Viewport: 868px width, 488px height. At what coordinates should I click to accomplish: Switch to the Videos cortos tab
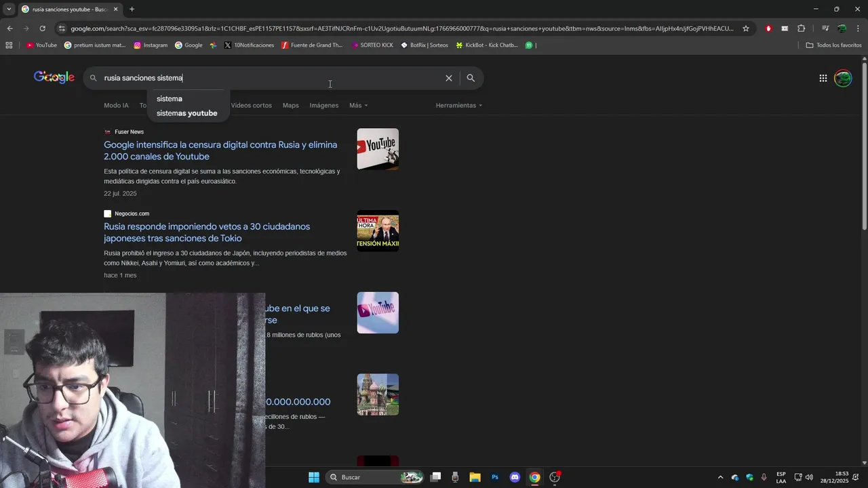[x=251, y=106]
